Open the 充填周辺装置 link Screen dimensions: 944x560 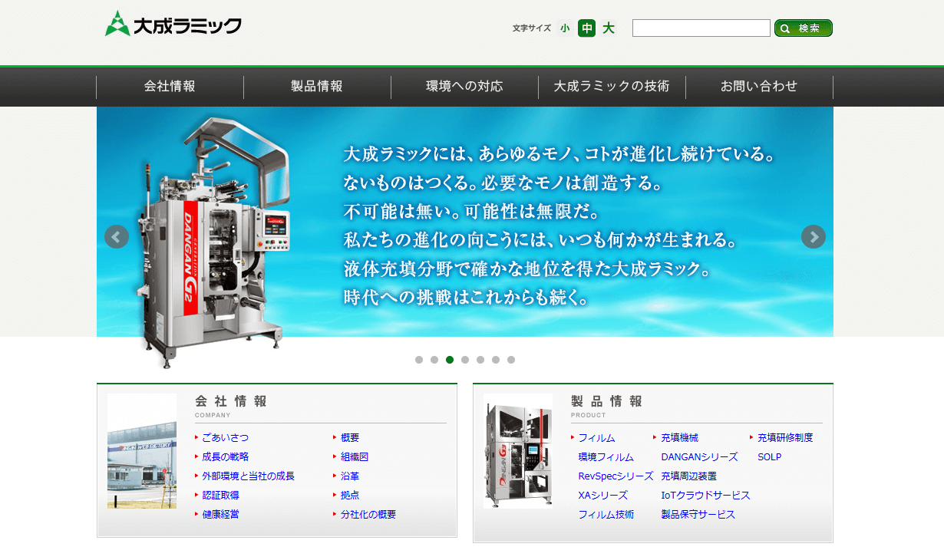(x=689, y=476)
